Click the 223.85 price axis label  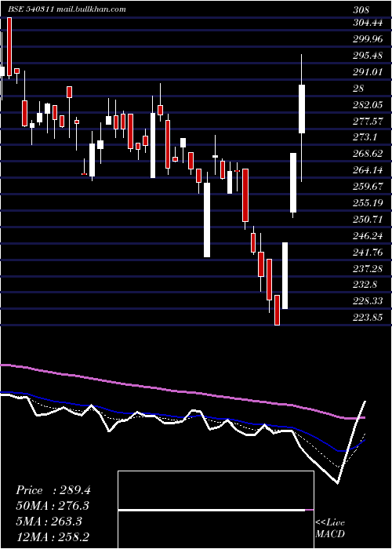[368, 317]
